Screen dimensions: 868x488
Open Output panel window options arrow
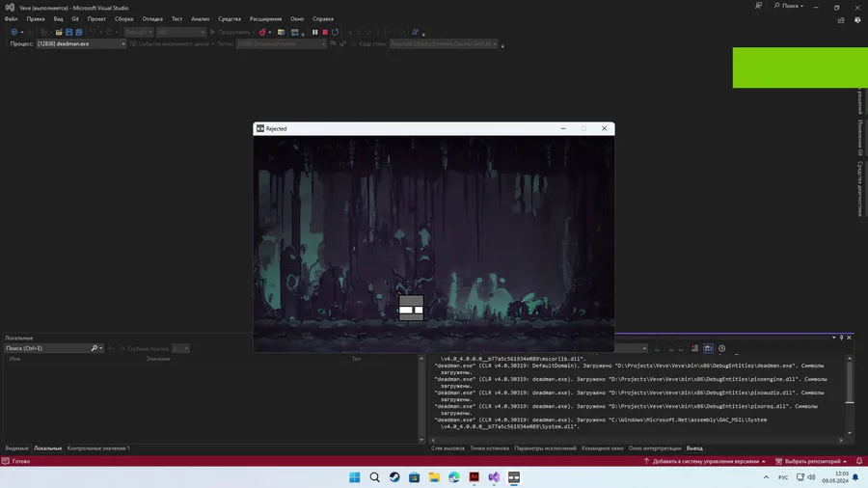point(833,338)
